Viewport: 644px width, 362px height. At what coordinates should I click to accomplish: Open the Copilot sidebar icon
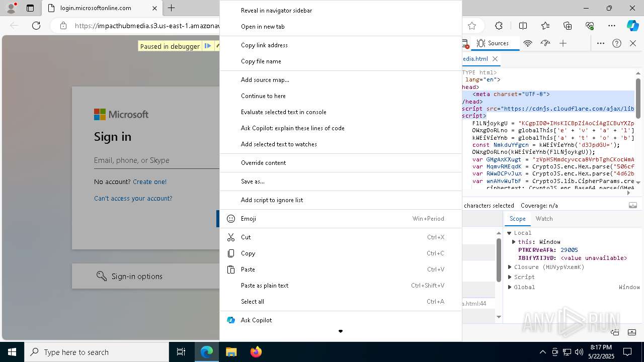(x=632, y=26)
